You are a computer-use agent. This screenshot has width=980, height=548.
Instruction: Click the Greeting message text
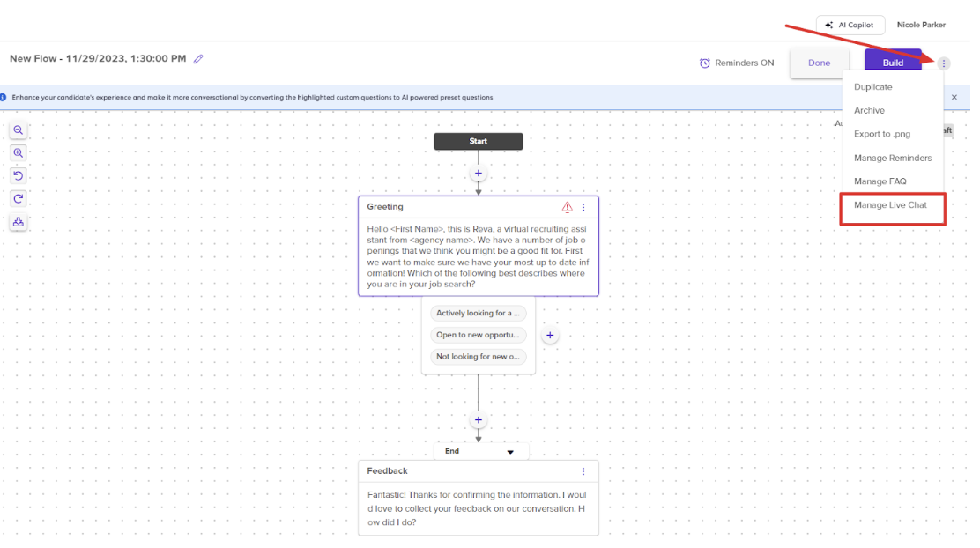pyautogui.click(x=479, y=256)
